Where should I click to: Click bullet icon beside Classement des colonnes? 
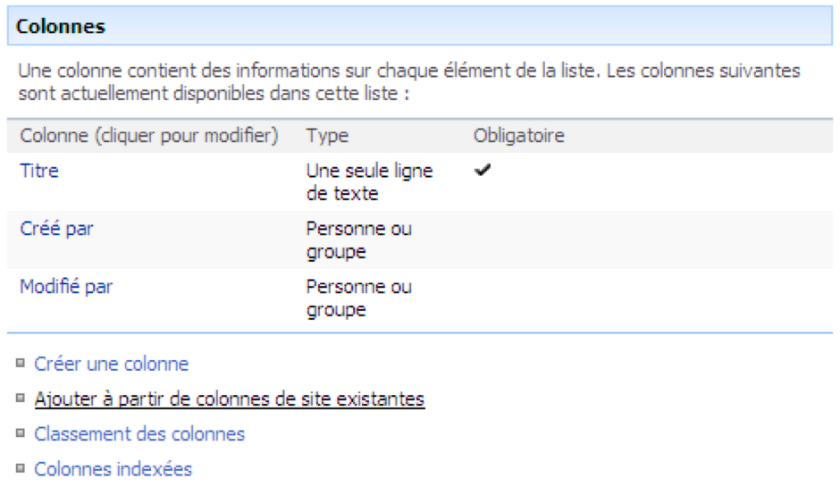(21, 433)
